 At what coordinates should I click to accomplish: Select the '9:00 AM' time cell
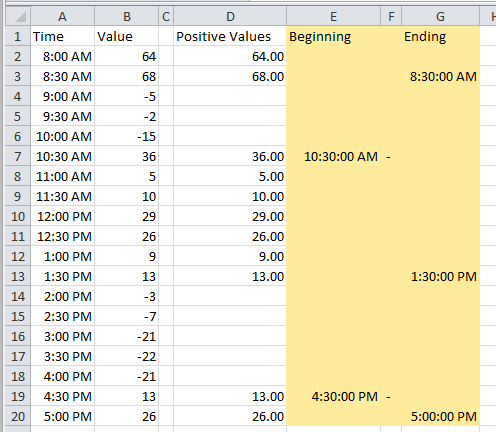(x=62, y=96)
